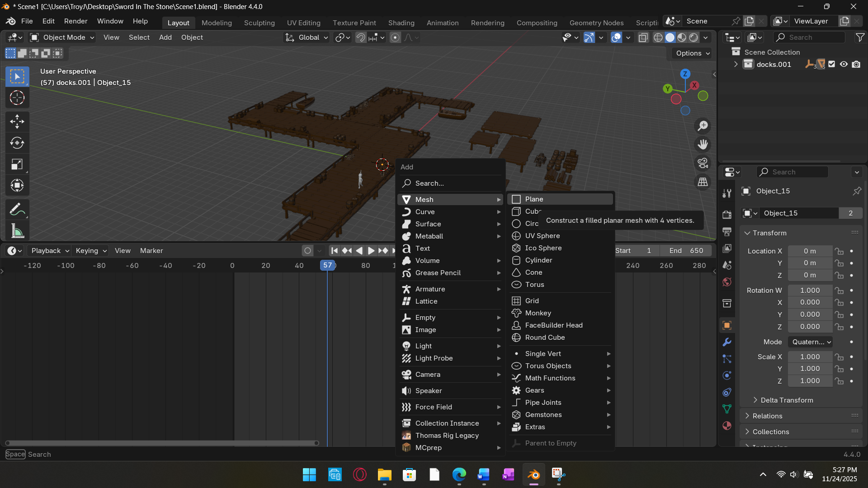Open the World properties tab

click(x=727, y=282)
